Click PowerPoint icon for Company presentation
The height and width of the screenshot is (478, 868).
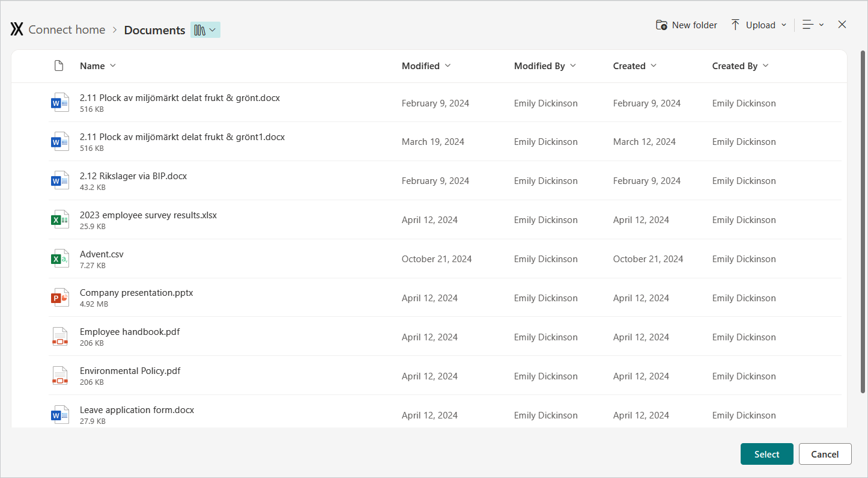pos(59,298)
